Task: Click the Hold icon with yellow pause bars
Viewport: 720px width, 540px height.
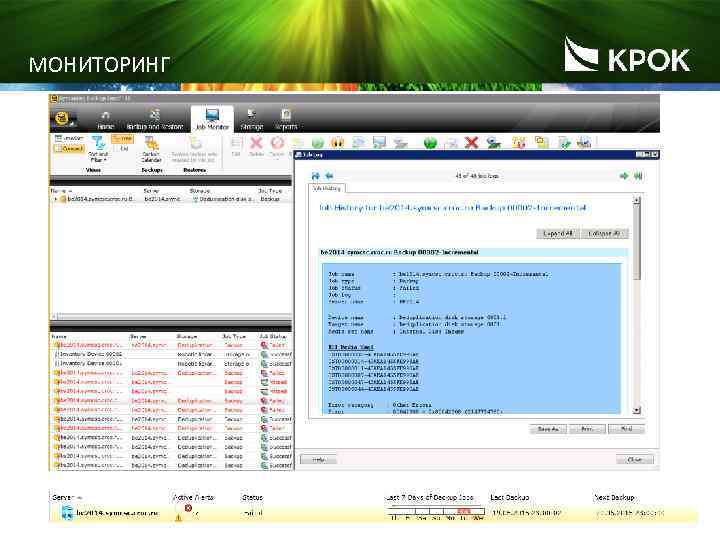Action: 338,143
